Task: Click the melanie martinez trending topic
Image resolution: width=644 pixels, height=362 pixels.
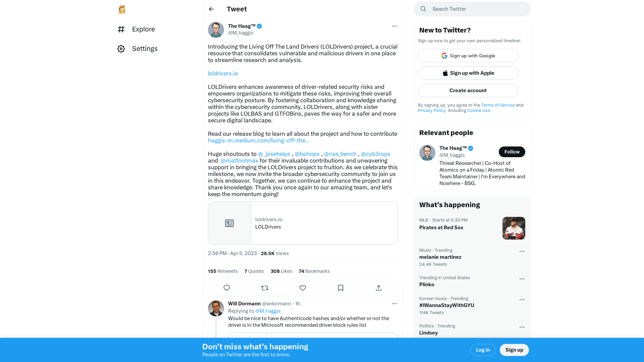Action: pos(440,257)
